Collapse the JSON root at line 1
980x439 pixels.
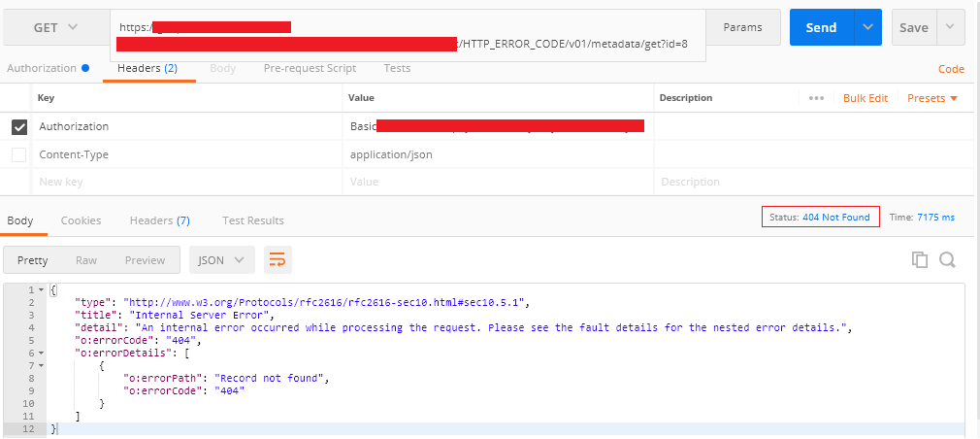pos(41,290)
